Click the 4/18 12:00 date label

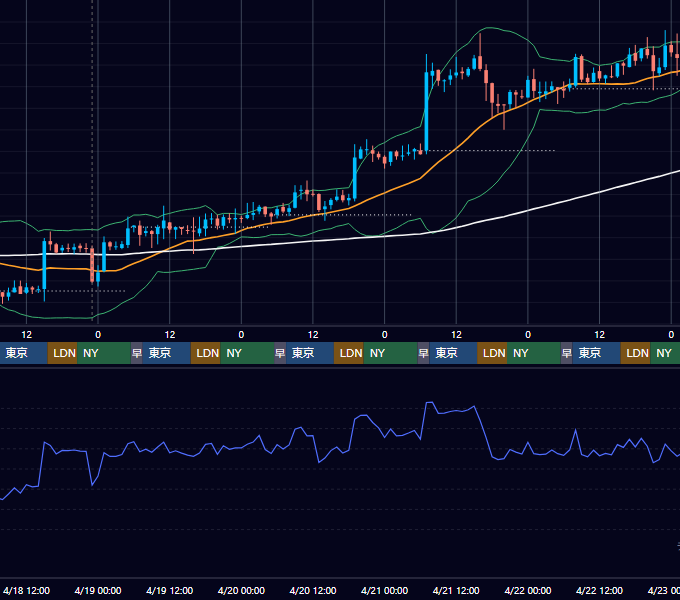point(26,590)
